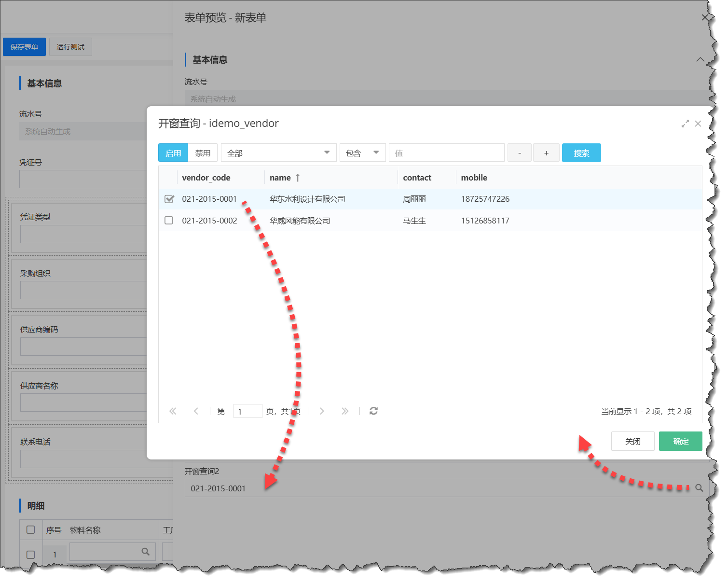Screen dimensions: 728x584
Task: Uncheck the 021-2015-0001 vendor row
Action: 169,199
